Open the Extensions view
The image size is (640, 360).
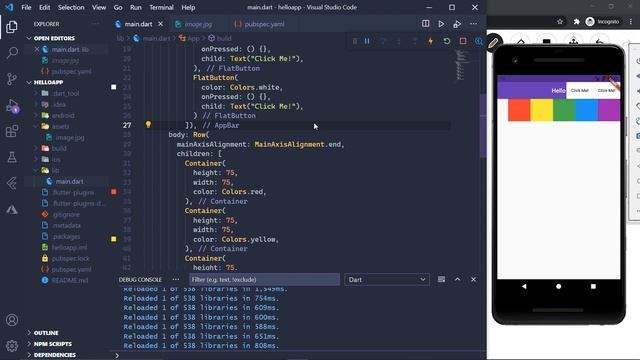(x=12, y=131)
